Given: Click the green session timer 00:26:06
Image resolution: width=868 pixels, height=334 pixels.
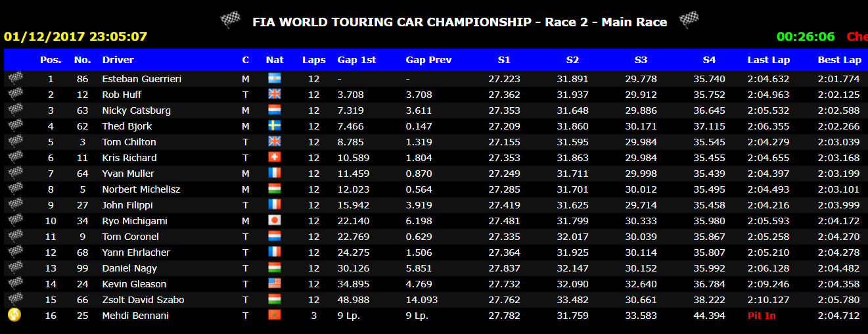Looking at the screenshot, I should (x=806, y=37).
